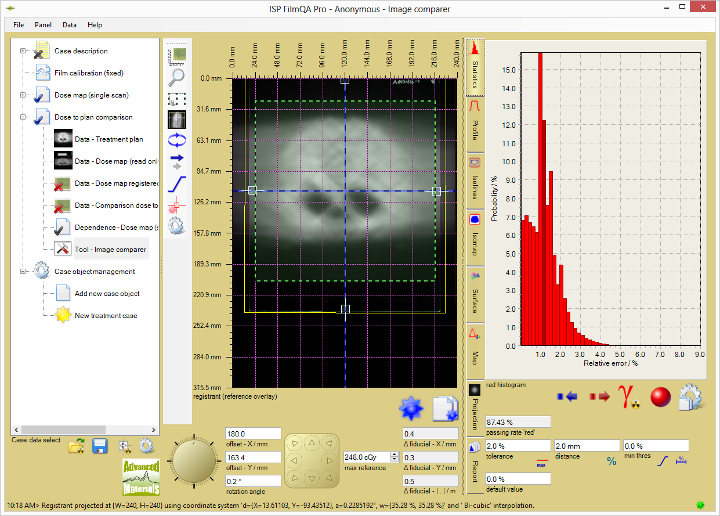The image size is (720, 516).
Task: Collapse Case object management node
Action: pyautogui.click(x=22, y=271)
